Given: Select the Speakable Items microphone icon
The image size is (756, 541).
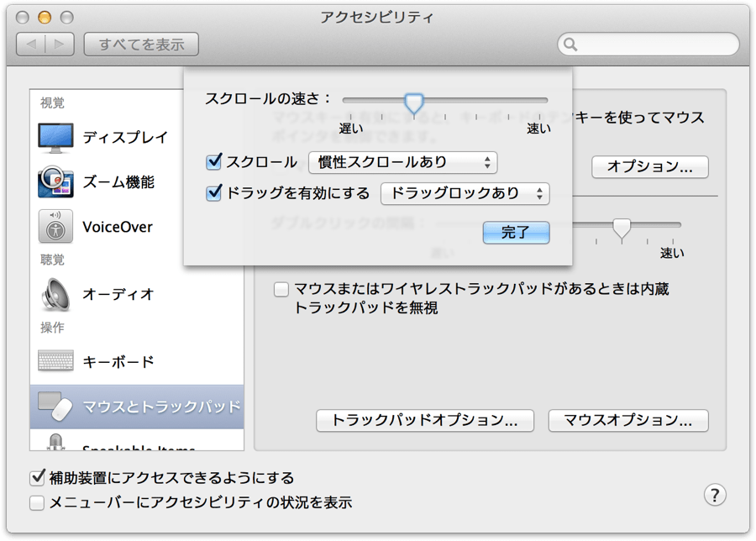Looking at the screenshot, I should coord(55,442).
